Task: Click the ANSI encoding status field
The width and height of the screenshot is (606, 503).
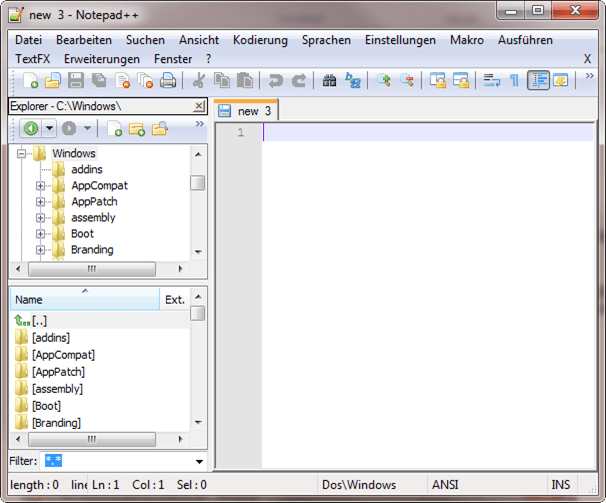Action: click(x=445, y=484)
